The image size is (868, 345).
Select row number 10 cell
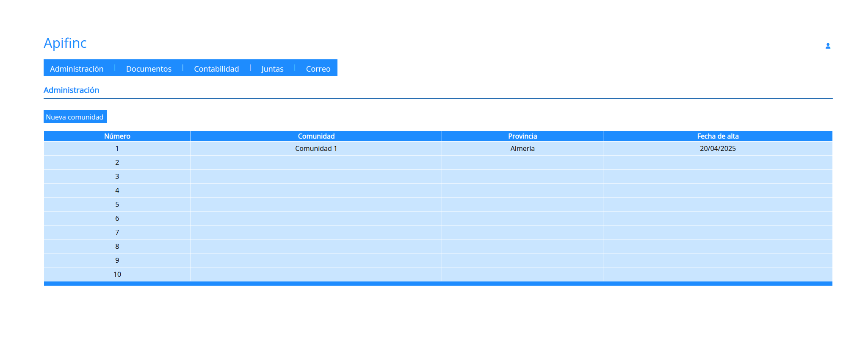(117, 274)
